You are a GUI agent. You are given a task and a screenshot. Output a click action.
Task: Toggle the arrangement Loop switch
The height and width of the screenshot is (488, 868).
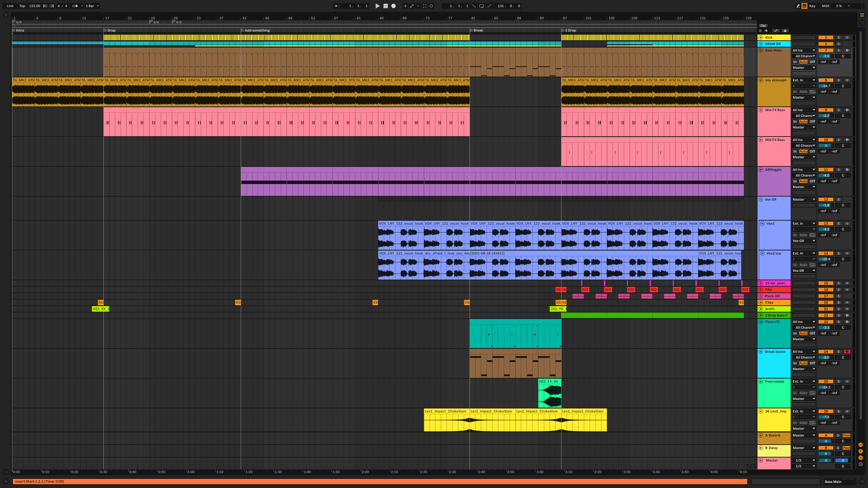pos(481,6)
